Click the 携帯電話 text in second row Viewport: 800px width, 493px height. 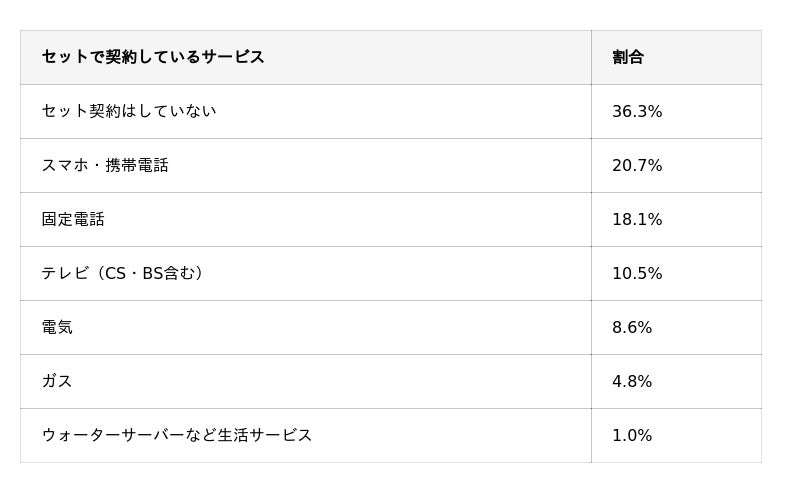(137, 165)
